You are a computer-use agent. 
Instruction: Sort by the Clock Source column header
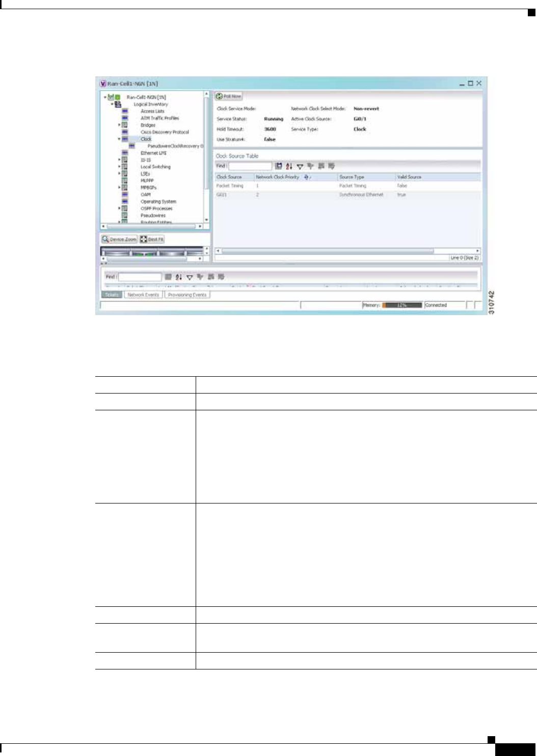234,177
